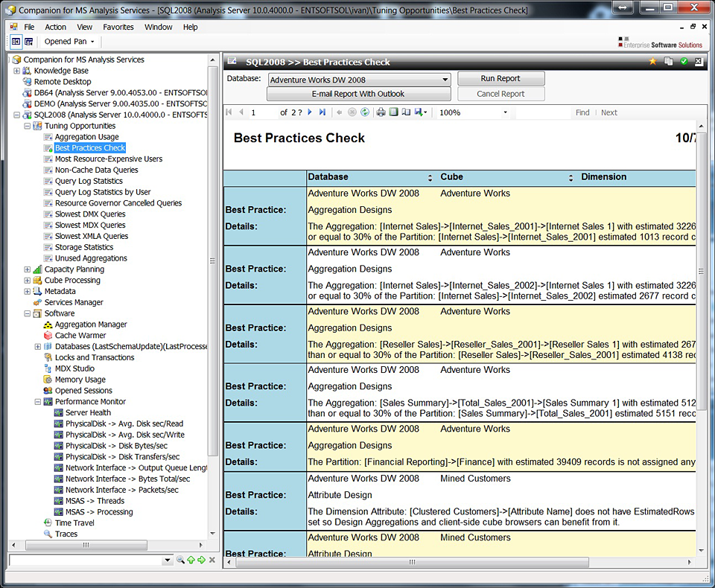Click the gray X icon below tree
Viewport: 715px width, 588px height.
click(x=212, y=560)
